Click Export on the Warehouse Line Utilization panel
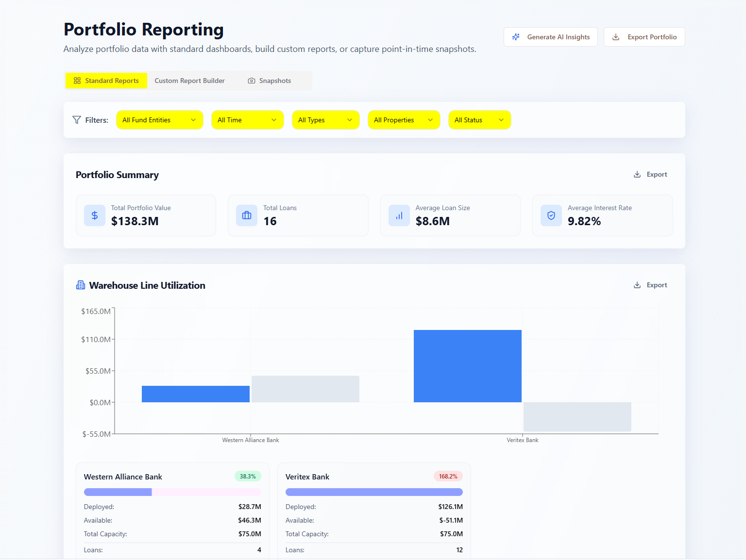This screenshot has width=746, height=560. [x=650, y=285]
